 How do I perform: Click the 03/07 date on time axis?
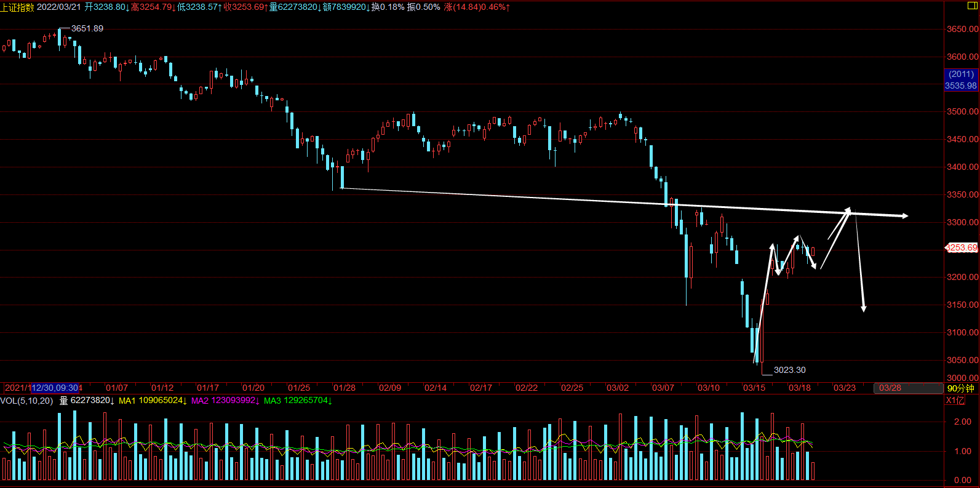(663, 388)
